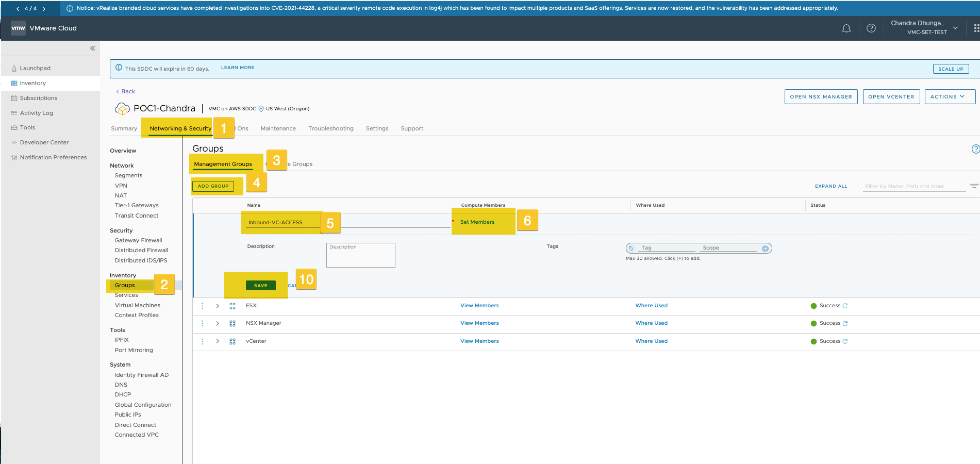Switch to the Summary tab
980x464 pixels.
(x=124, y=128)
